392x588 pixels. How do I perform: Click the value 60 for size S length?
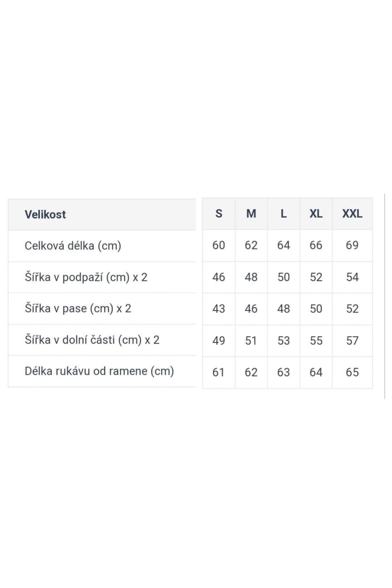pyautogui.click(x=219, y=245)
